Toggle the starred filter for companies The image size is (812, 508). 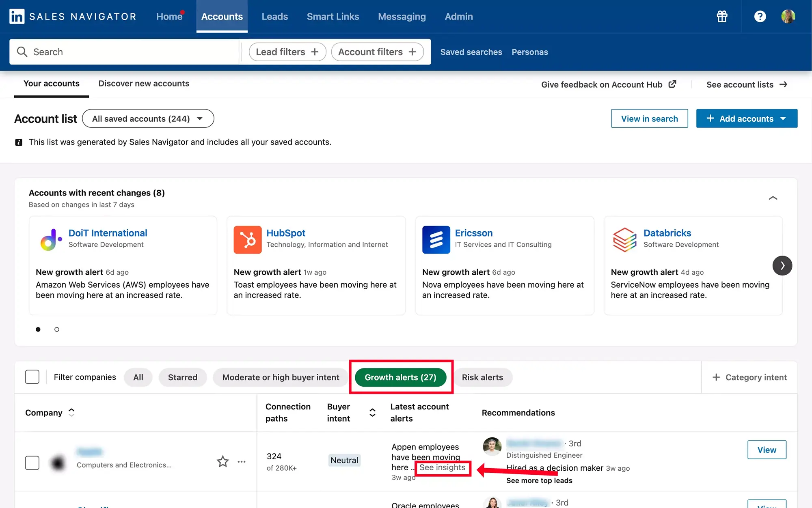click(x=183, y=377)
